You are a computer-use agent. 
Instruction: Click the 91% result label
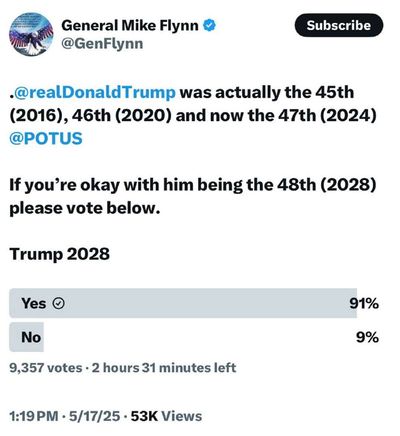364,304
